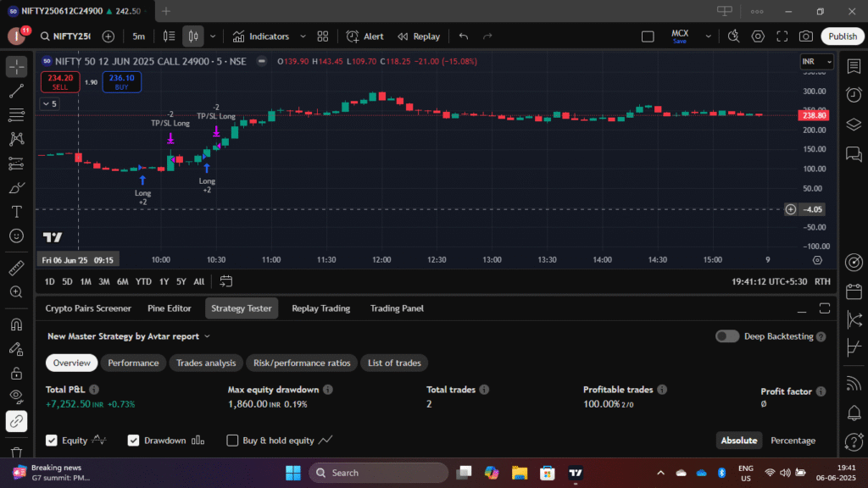Click the link drawings sync icon
868x488 pixels.
(17, 422)
